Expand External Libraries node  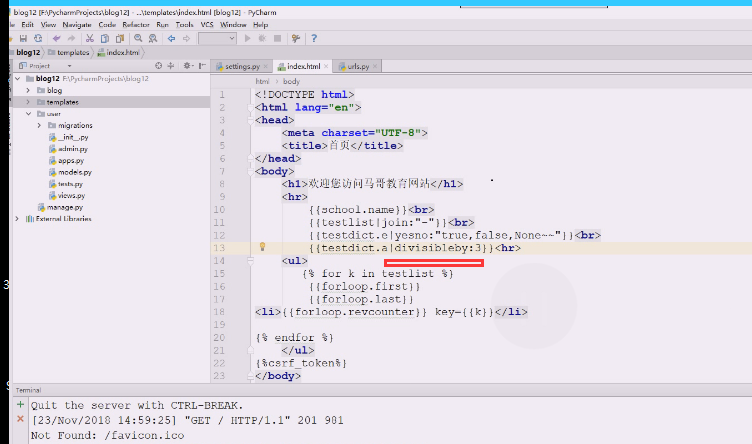point(17,219)
